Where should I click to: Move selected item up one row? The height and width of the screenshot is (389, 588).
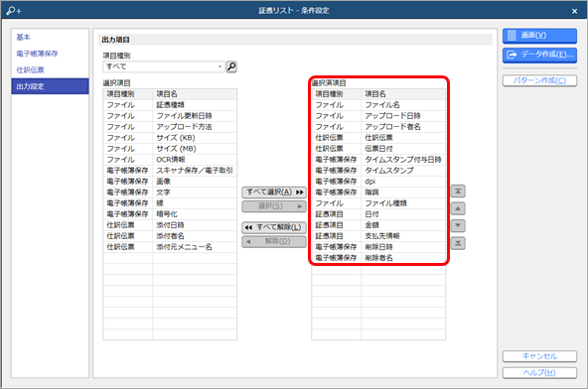(458, 208)
